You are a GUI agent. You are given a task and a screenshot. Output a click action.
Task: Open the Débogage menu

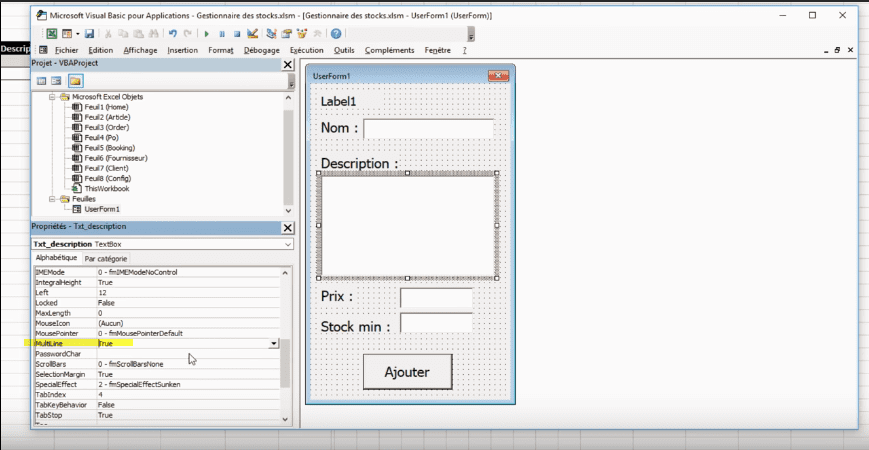[x=262, y=50]
